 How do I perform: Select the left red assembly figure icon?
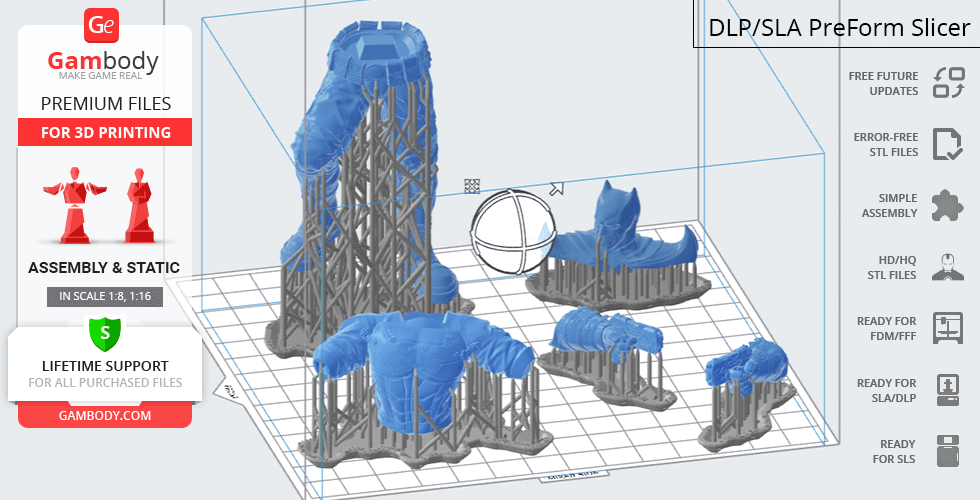70,205
